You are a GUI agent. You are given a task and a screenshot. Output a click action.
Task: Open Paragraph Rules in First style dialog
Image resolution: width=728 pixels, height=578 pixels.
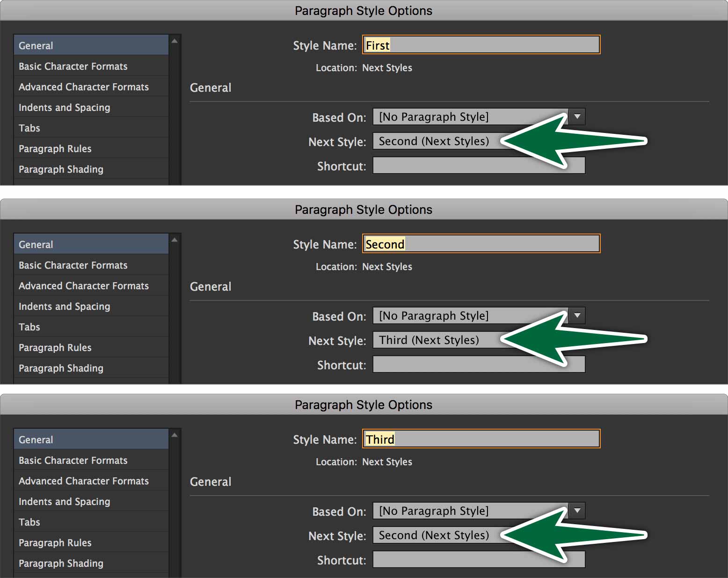point(91,149)
